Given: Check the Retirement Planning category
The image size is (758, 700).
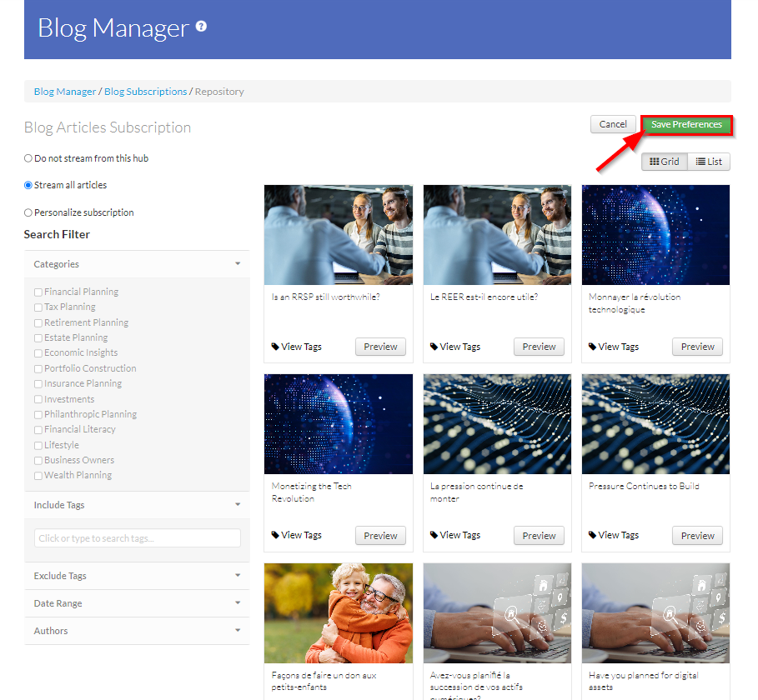Looking at the screenshot, I should pos(38,322).
